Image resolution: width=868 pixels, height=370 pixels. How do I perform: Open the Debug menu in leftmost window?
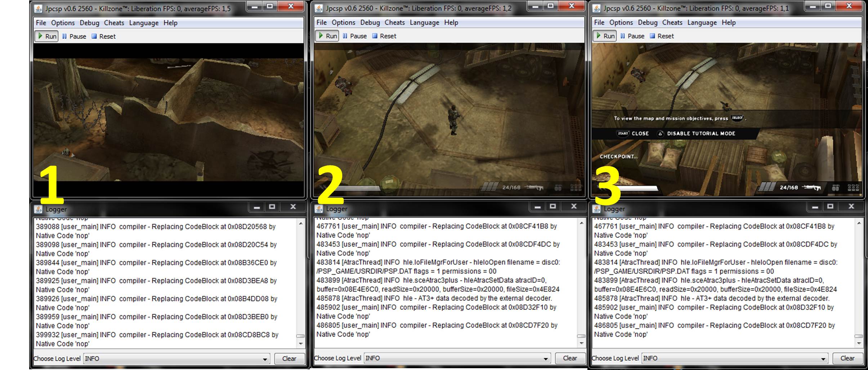coord(89,23)
